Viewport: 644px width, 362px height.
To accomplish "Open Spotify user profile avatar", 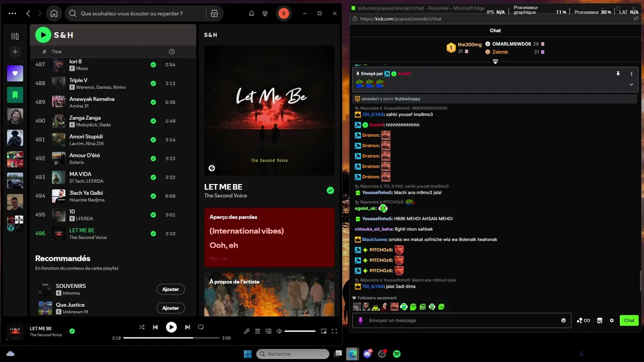I will [x=284, y=14].
